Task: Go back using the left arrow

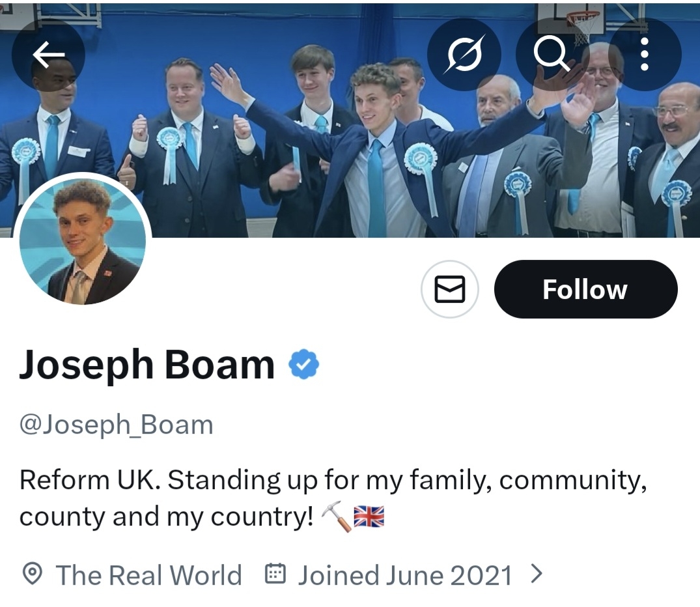Action: coord(48,55)
